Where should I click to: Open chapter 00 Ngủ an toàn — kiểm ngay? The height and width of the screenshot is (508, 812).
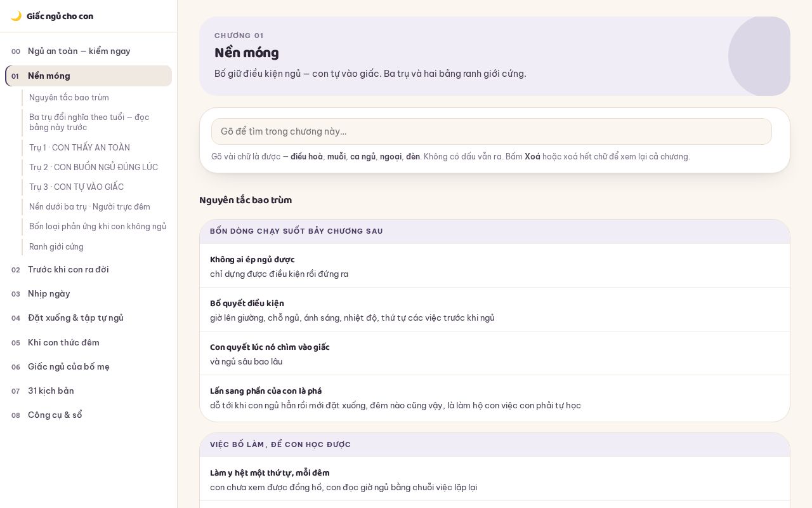pyautogui.click(x=88, y=51)
